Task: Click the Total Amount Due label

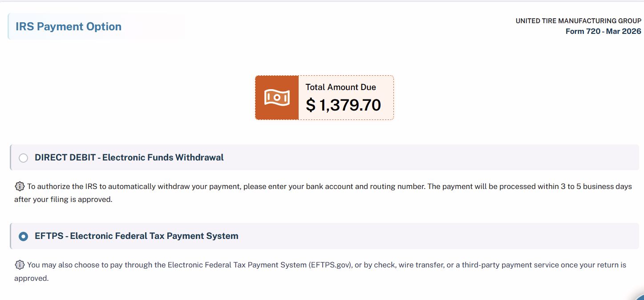Action: (341, 87)
